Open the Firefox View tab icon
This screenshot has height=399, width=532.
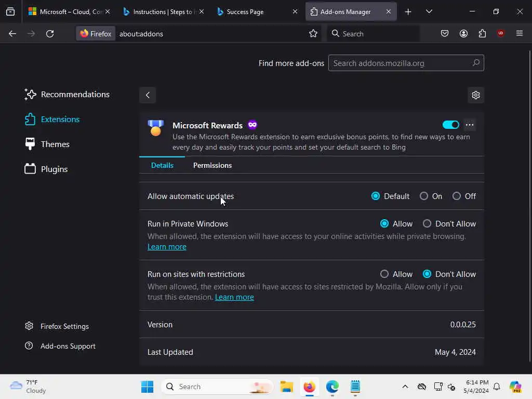[10, 11]
